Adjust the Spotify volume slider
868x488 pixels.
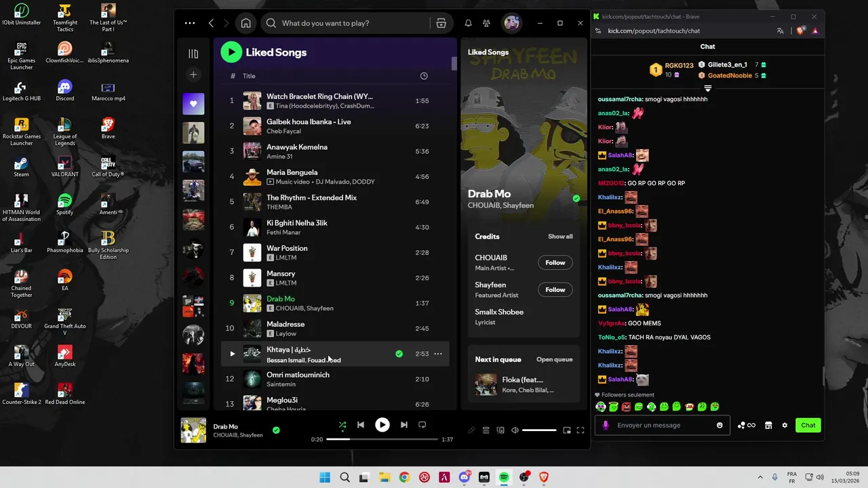tap(539, 430)
